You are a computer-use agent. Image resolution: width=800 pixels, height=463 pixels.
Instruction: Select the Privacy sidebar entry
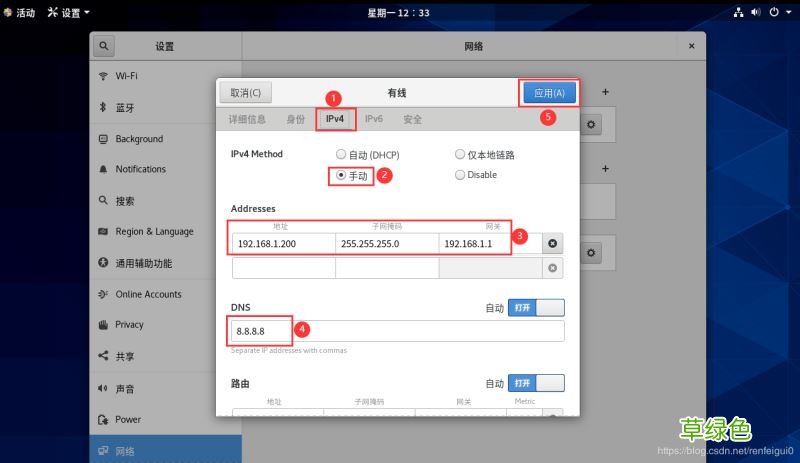coord(165,325)
